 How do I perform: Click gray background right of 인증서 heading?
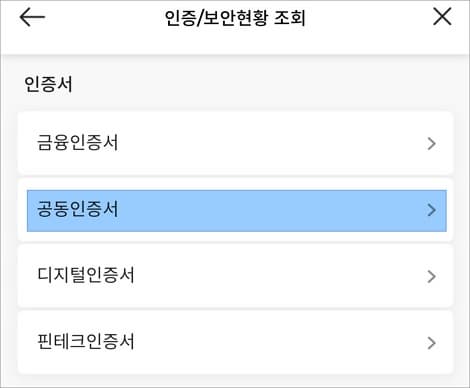(267, 84)
